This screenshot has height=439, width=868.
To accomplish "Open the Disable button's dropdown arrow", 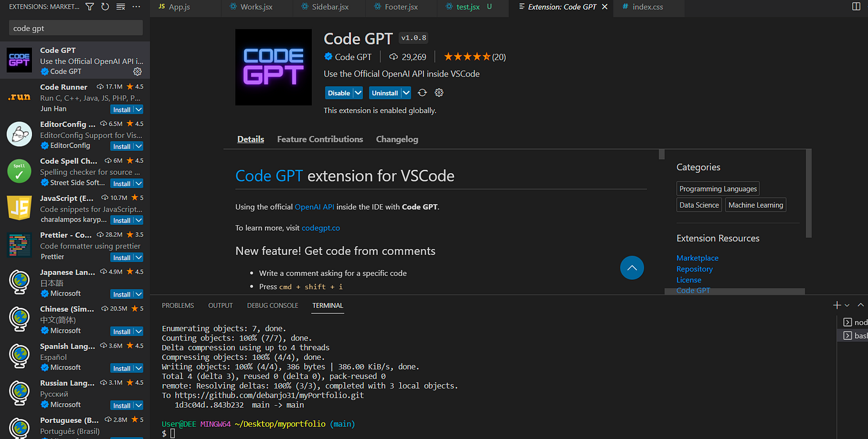I will click(357, 92).
